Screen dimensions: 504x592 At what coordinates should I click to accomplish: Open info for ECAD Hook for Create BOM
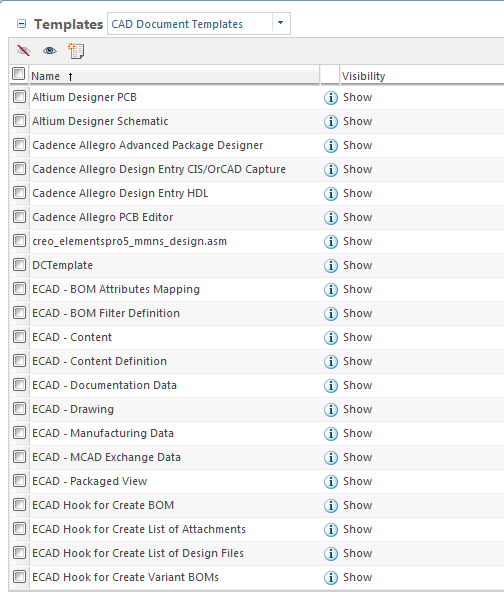click(x=331, y=506)
